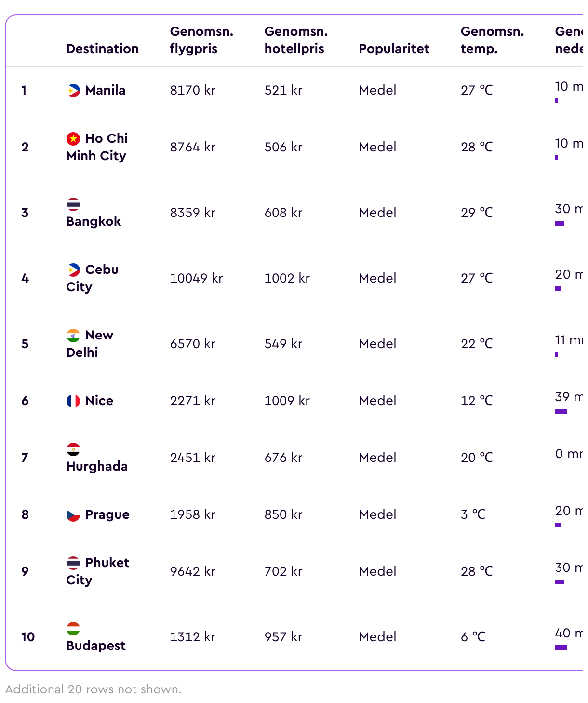Click the Genomsn. temp. column header
This screenshot has width=588, height=703.
coord(492,40)
